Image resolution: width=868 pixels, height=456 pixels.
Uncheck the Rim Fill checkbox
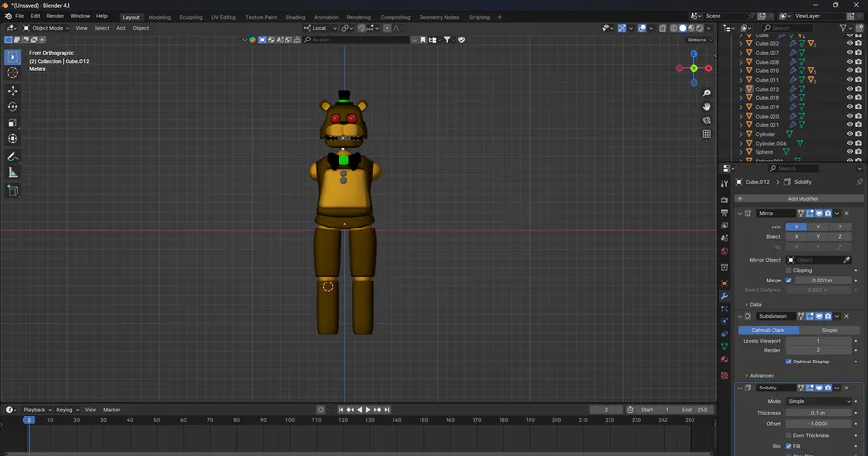click(x=788, y=446)
